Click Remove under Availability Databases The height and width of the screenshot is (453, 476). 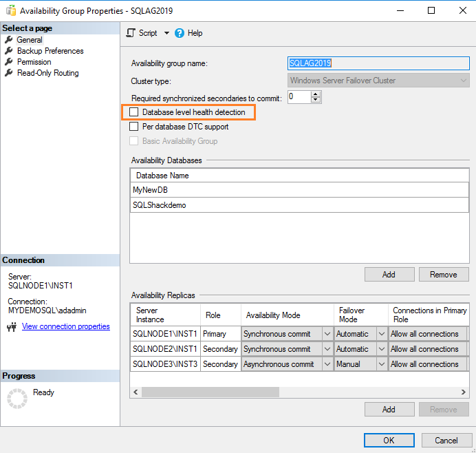(444, 275)
